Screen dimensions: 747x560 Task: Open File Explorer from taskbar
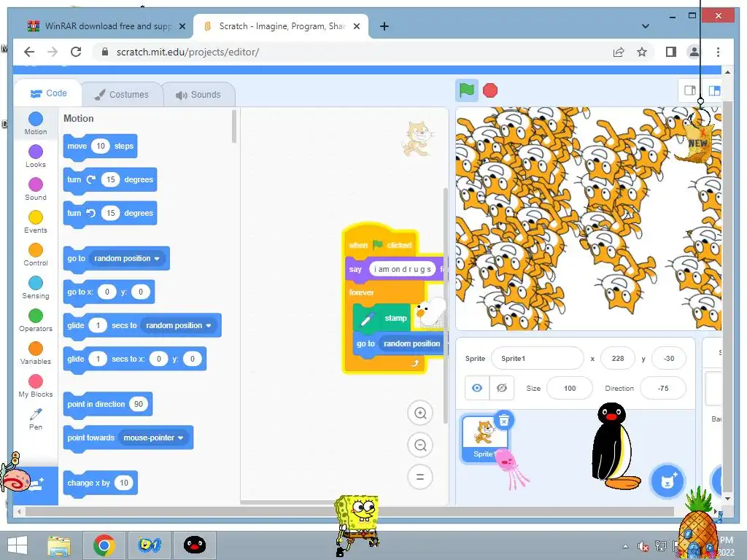59,545
